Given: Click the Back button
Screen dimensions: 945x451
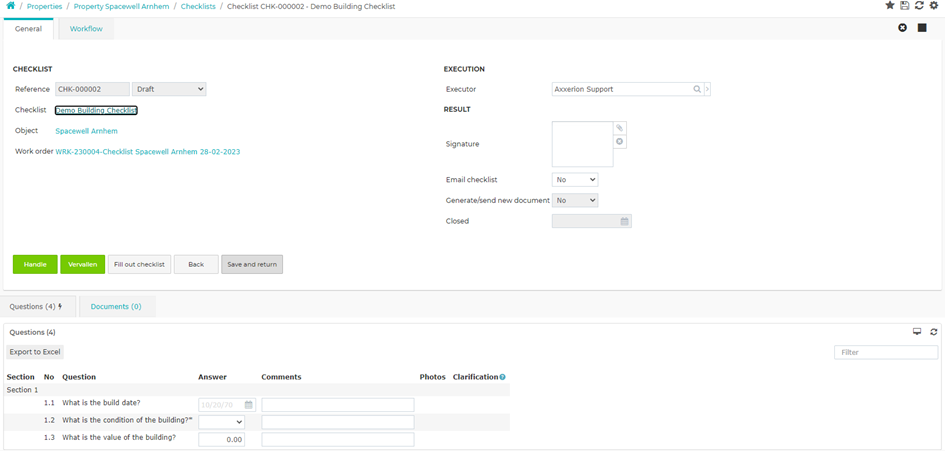Looking at the screenshot, I should point(196,265).
